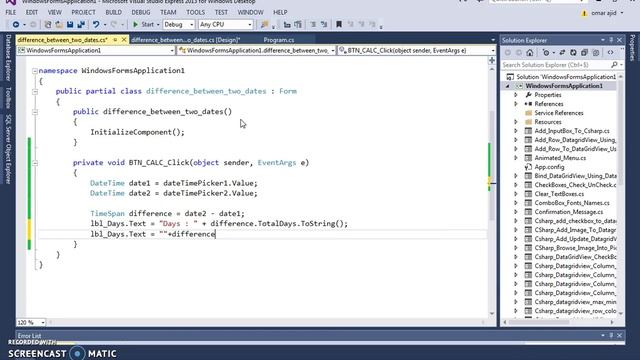The image size is (640, 360).
Task: Click the split editor icon above scrollbar
Action: 492,60
